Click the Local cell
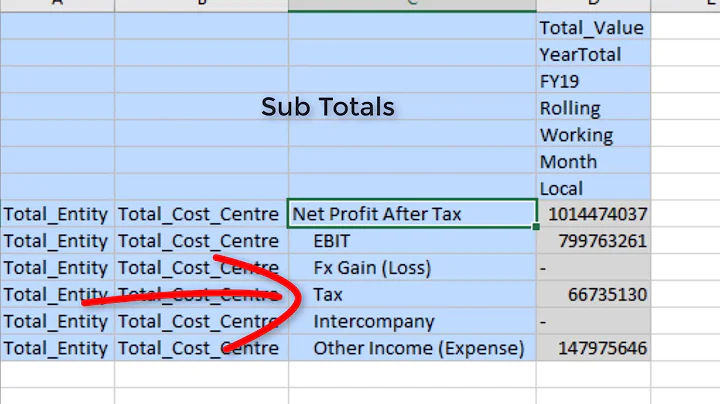Viewport: 720px width, 404px height. coord(593,187)
